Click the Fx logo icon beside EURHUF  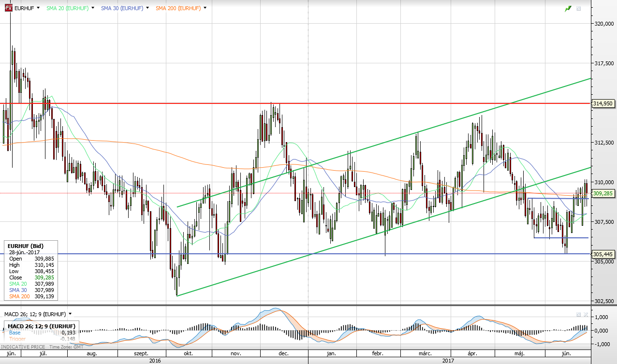click(x=9, y=8)
